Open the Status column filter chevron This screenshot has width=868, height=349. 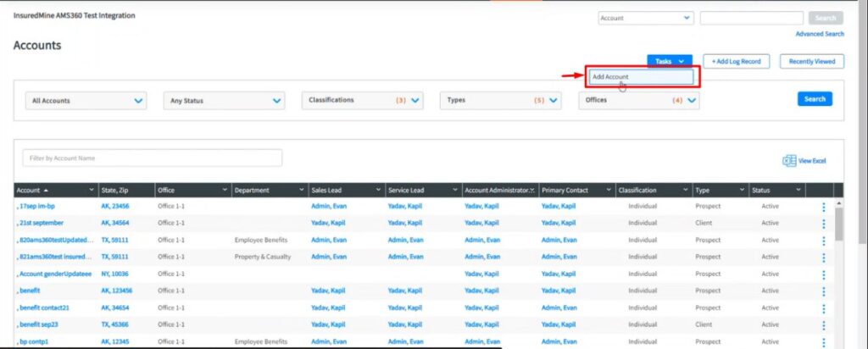point(798,190)
